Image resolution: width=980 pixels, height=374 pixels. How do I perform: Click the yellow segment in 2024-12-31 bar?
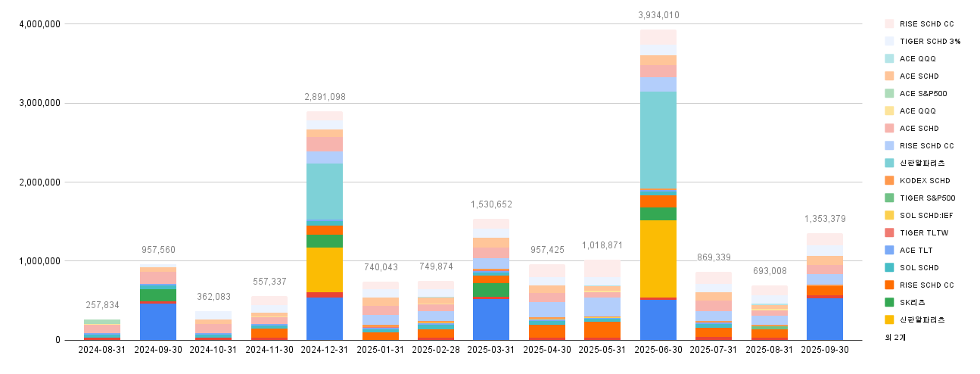click(324, 270)
